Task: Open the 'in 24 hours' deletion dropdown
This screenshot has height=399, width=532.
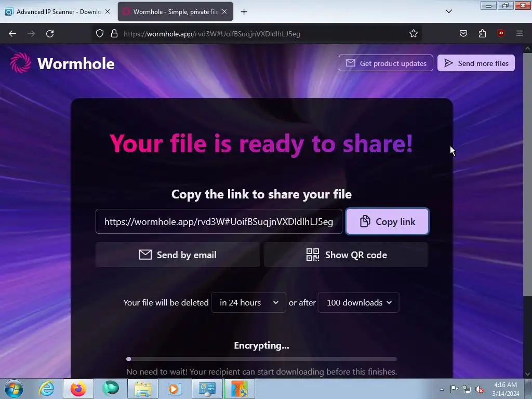Action: [248, 303]
